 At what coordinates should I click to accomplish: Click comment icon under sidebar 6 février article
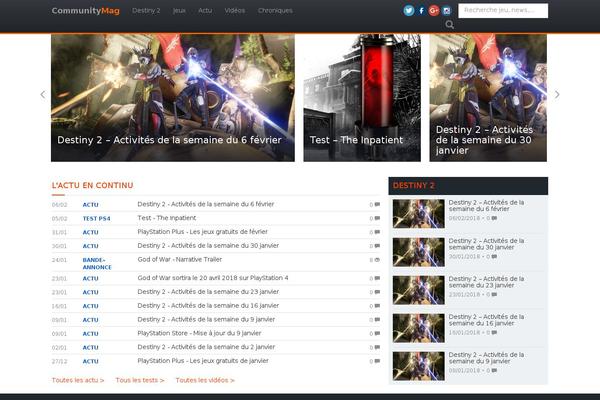click(x=494, y=218)
